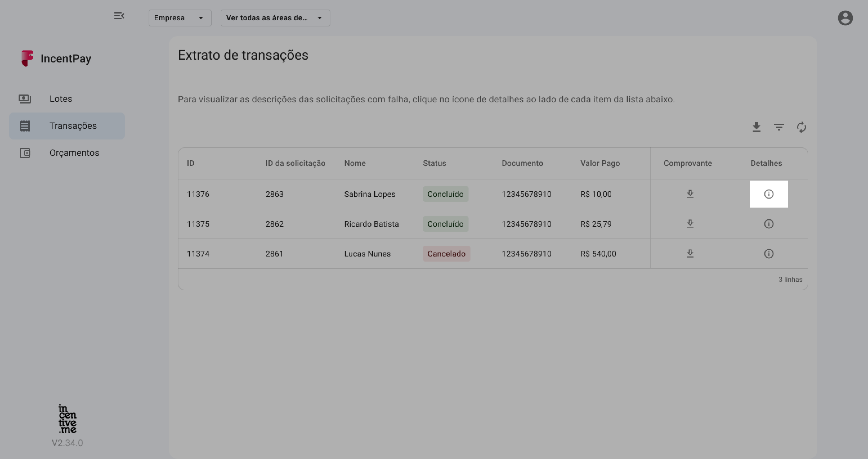The height and width of the screenshot is (459, 868).
Task: Click the Transações receipt icon
Action: pos(24,126)
